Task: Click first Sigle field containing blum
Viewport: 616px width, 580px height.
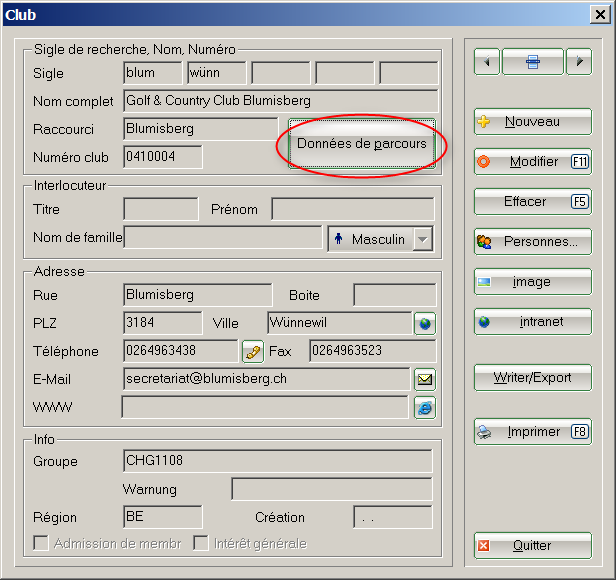Action: click(153, 73)
